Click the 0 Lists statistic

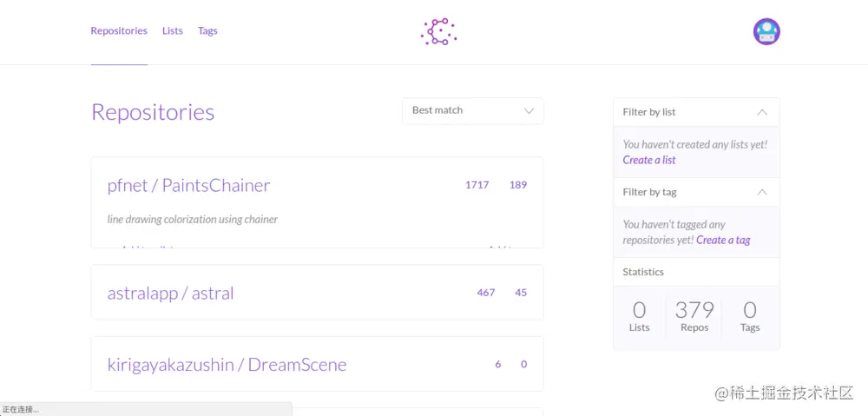tap(639, 316)
